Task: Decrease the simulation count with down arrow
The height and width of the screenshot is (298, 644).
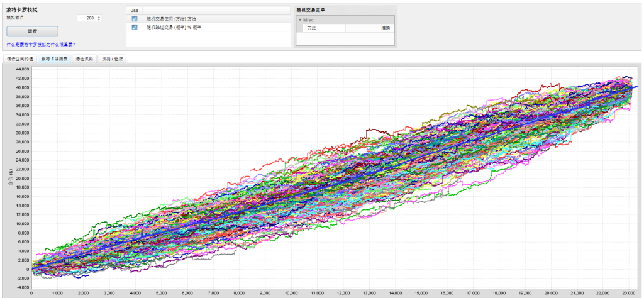Action: [99, 19]
